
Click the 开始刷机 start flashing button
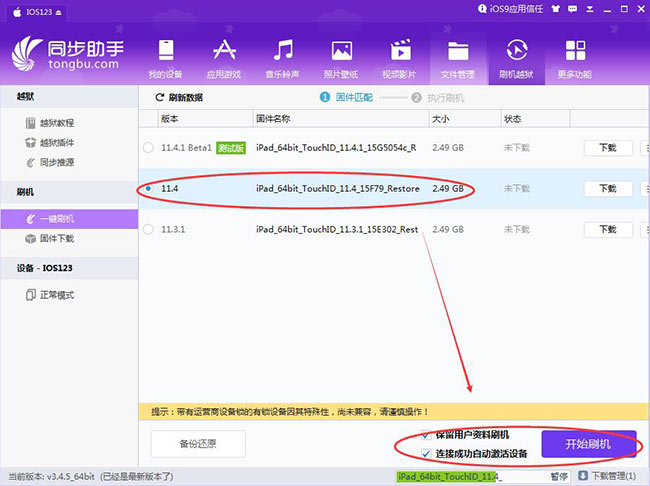point(589,444)
